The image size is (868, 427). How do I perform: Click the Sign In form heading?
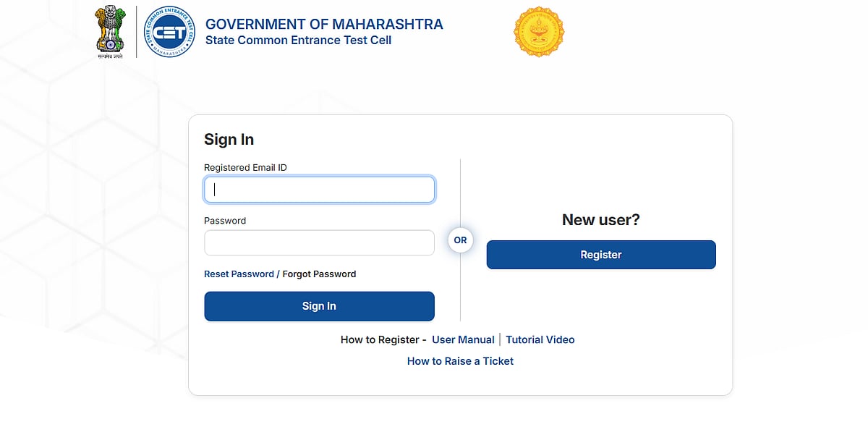(x=229, y=140)
